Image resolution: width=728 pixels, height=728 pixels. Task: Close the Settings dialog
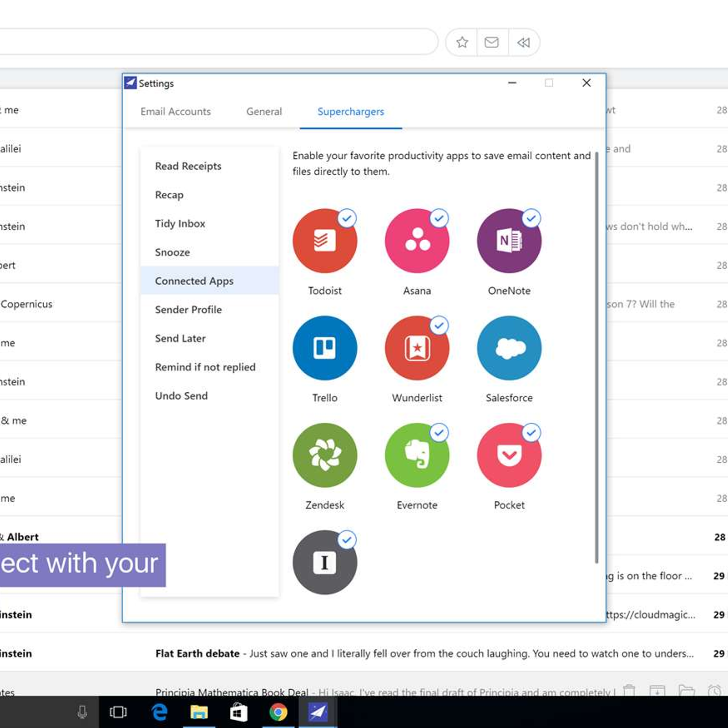pos(586,83)
